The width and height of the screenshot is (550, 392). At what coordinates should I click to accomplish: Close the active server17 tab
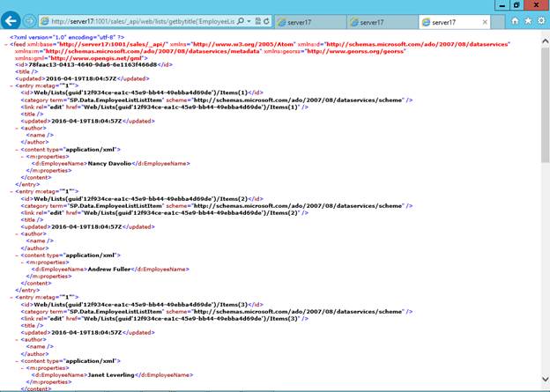point(485,22)
